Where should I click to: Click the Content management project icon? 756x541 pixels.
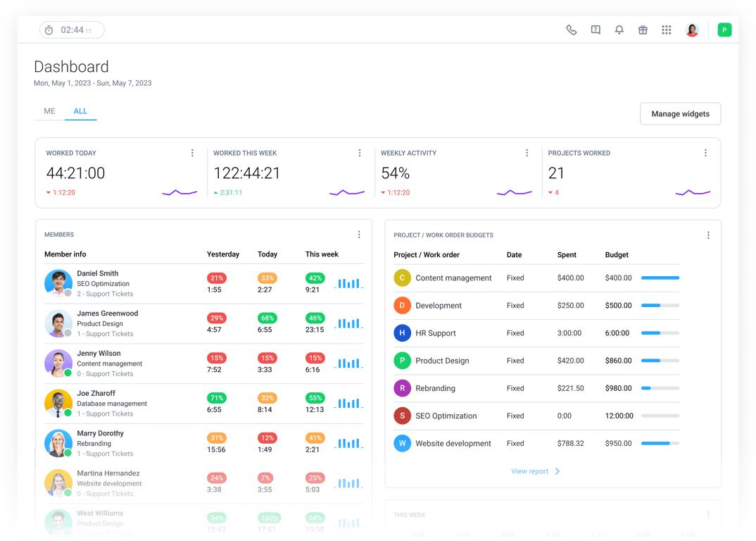(x=402, y=278)
